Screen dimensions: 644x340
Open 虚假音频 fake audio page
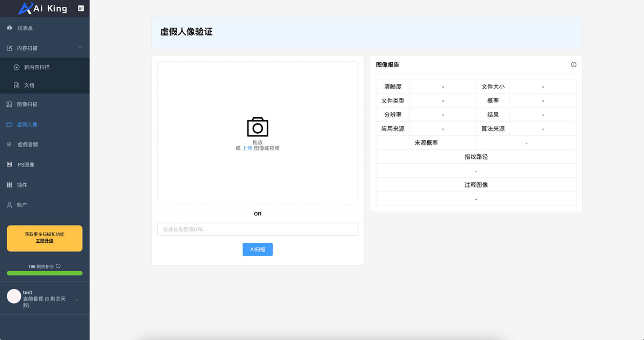coord(45,144)
